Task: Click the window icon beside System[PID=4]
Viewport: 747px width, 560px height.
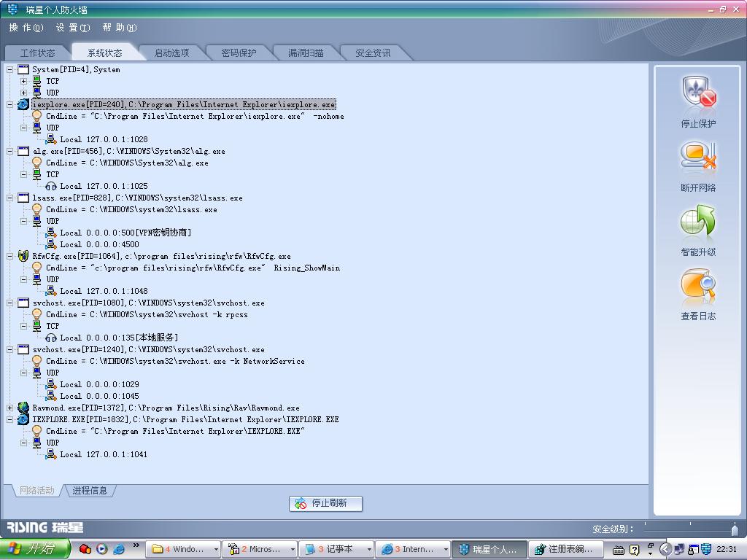Action: click(23, 69)
